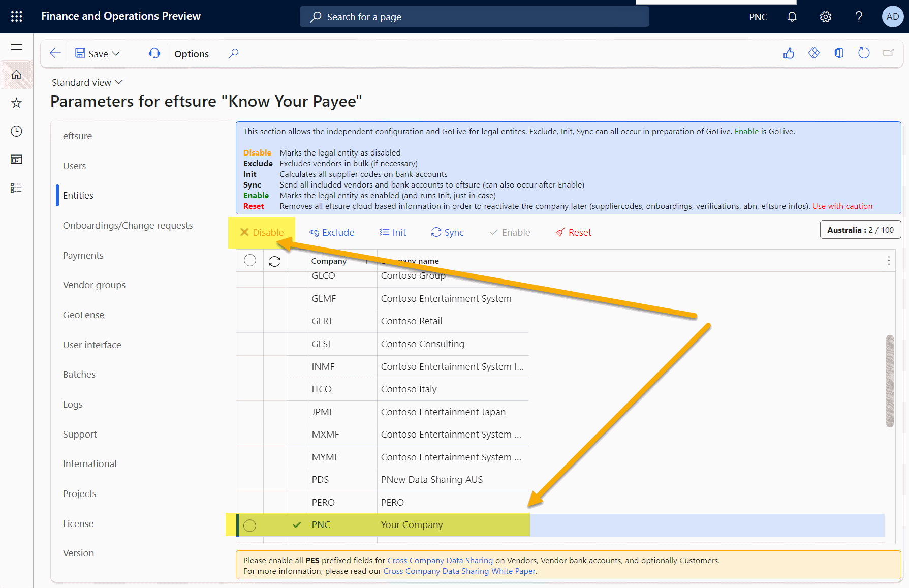
Task: Click the Sync button
Action: coord(448,232)
